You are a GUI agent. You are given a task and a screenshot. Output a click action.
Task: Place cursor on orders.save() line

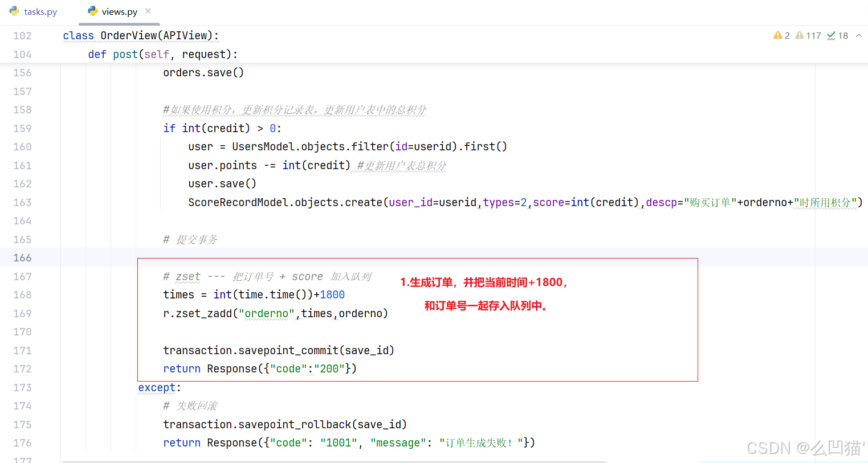point(203,72)
